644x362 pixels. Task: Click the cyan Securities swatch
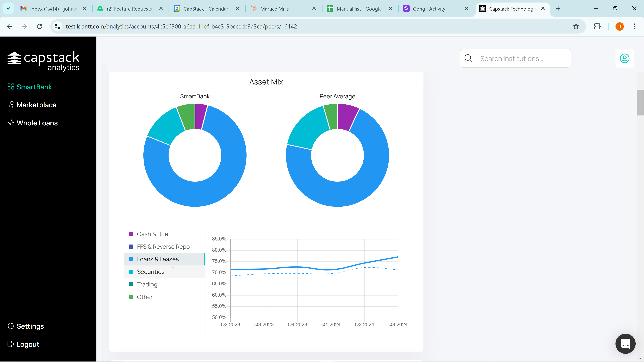[131, 272]
